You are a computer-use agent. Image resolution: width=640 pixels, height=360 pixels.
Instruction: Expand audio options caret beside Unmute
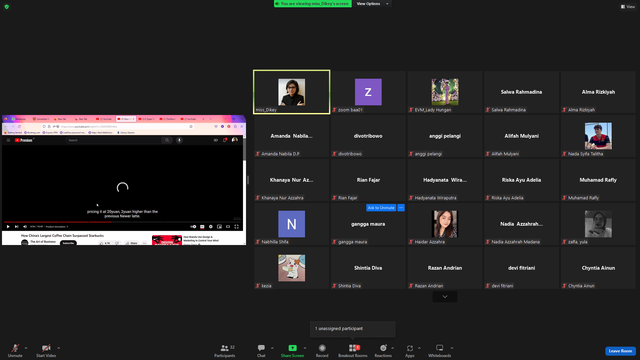26,348
